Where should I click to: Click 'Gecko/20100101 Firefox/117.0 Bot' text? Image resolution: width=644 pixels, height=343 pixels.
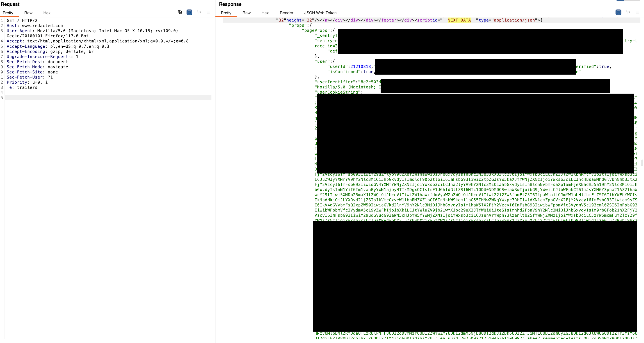[x=48, y=36]
